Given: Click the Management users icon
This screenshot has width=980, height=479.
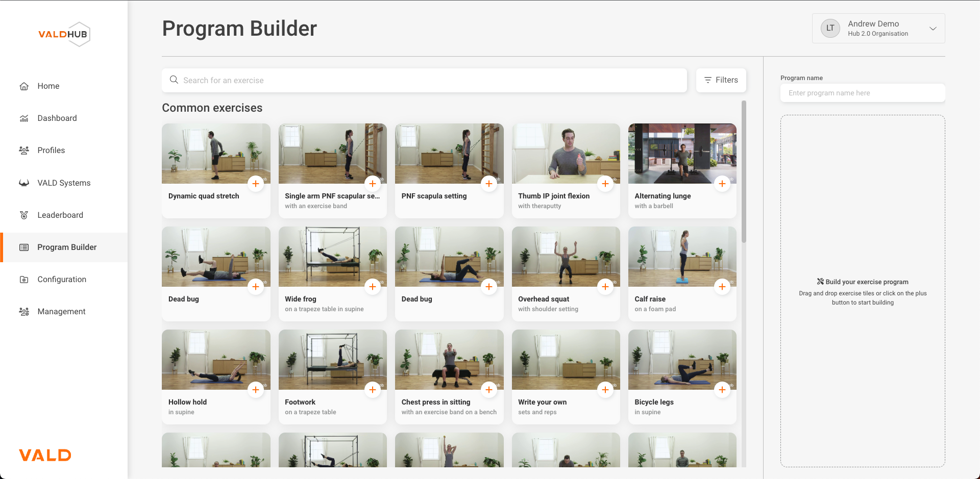Looking at the screenshot, I should pos(24,312).
